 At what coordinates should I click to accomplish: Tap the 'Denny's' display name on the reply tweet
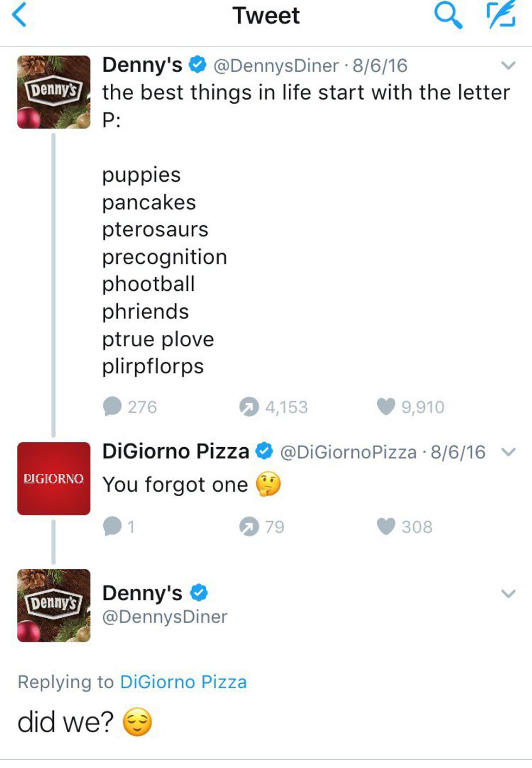pyautogui.click(x=142, y=593)
